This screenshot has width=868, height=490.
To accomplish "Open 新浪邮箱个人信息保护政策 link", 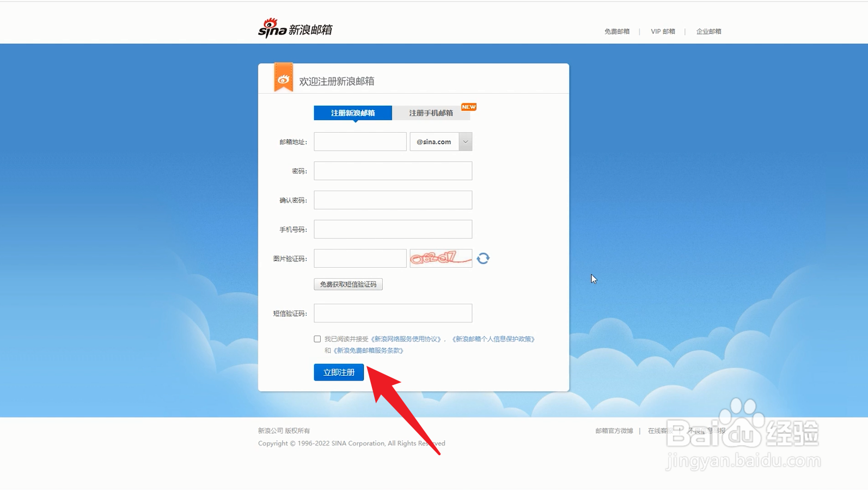I will click(x=493, y=339).
